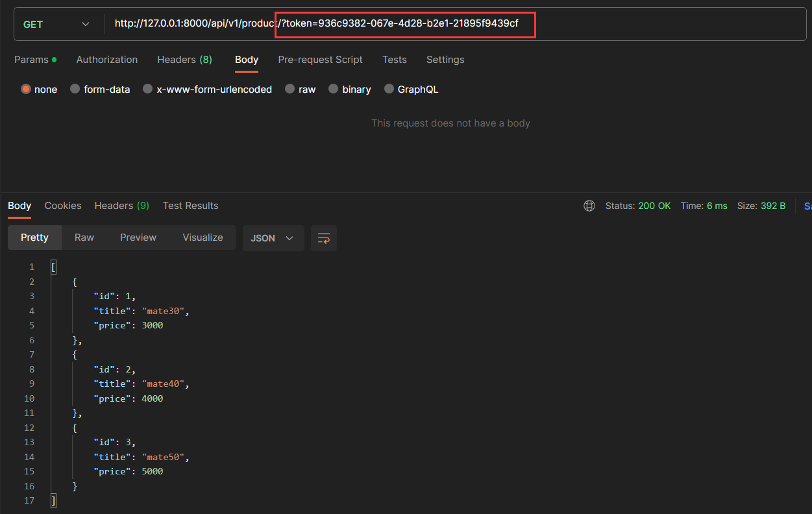Screen dimensions: 812x514
Task: Switch to the Tests tab
Action: [395, 60]
